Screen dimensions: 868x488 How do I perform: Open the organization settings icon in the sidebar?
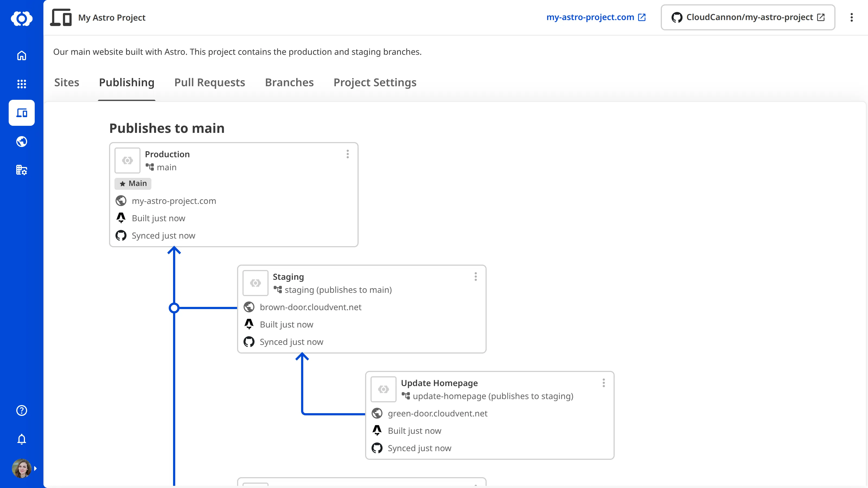(x=22, y=170)
